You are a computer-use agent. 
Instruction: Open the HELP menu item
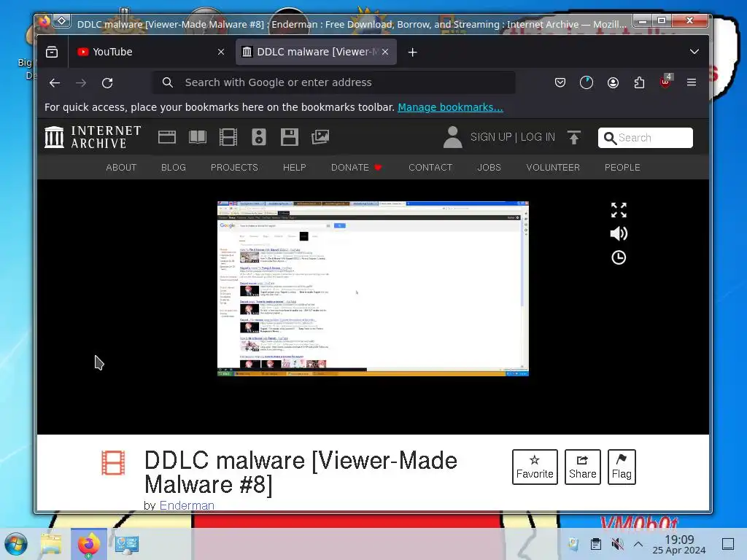point(295,168)
